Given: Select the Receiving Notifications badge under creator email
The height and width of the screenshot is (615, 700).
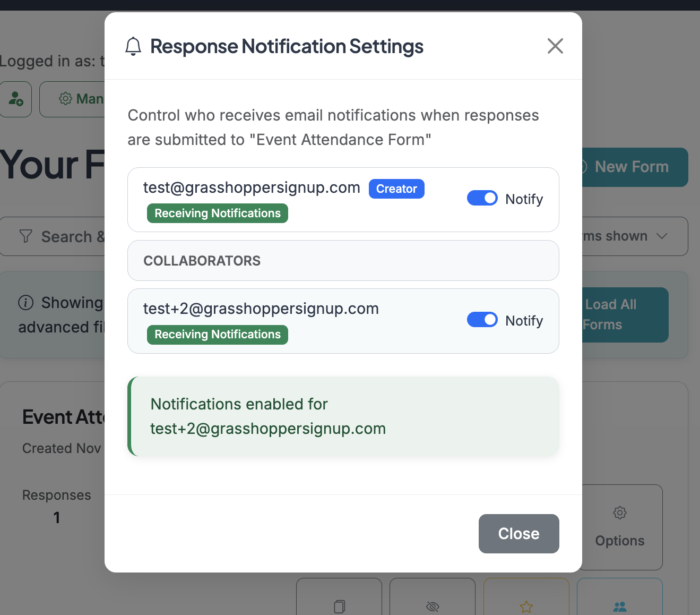Looking at the screenshot, I should pos(217,213).
